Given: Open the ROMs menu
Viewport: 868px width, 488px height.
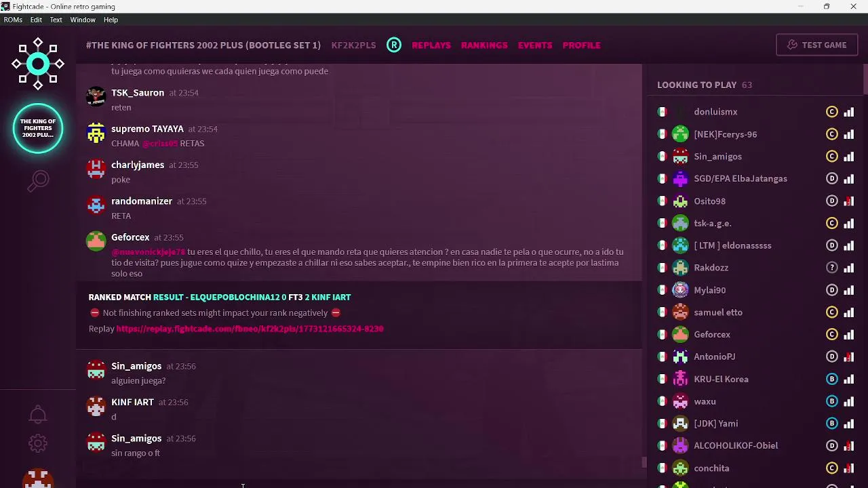Looking at the screenshot, I should click(x=13, y=20).
